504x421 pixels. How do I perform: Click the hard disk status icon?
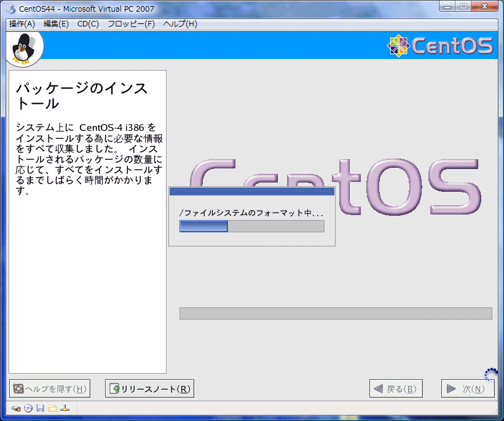(x=16, y=409)
